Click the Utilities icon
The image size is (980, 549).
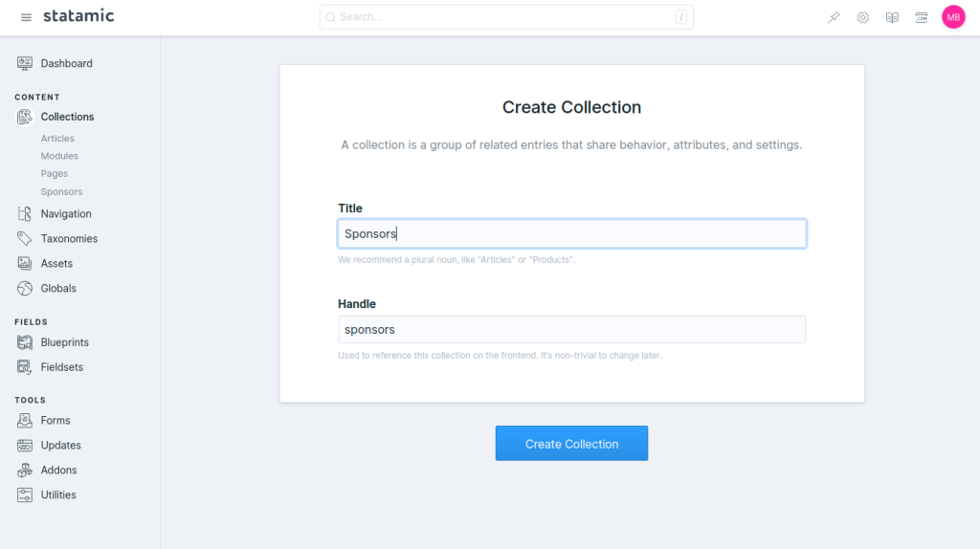24,494
